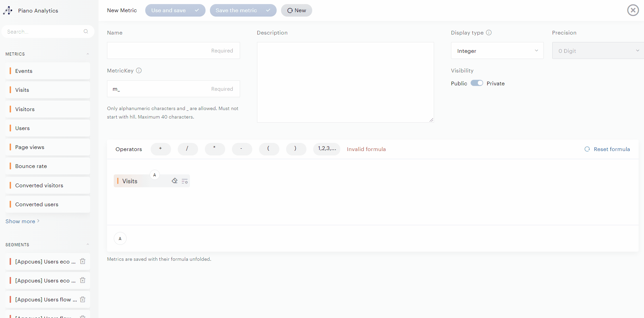Click delete icon for Appcues Users flow segment

point(83,299)
